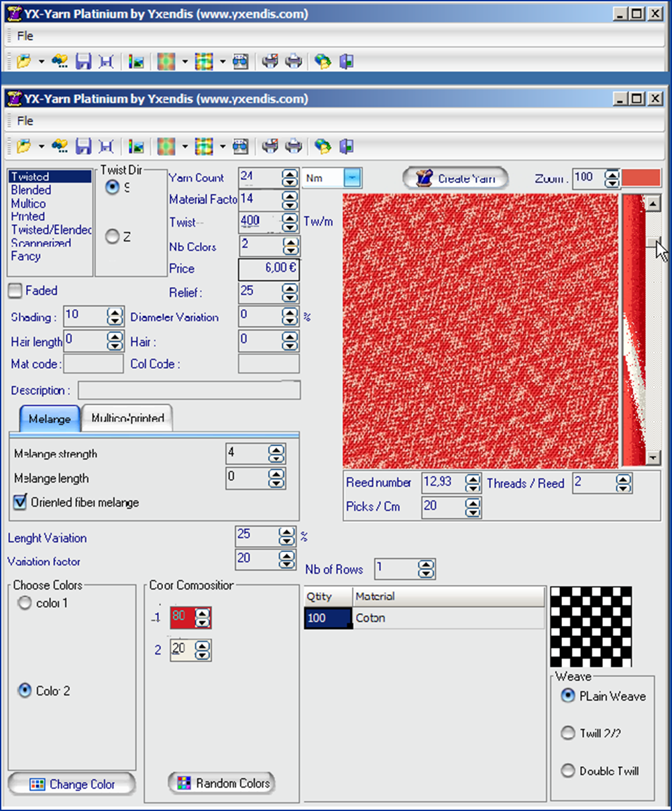Click glasses preview icon in front window toolbar
This screenshot has width=672, height=811.
pyautogui.click(x=241, y=146)
